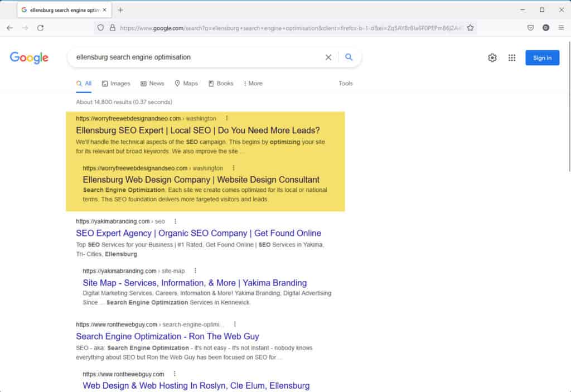Viewport: 571px width, 392px height.
Task: Open three-dot menu for yakimabranding site-map result
Action: pyautogui.click(x=195, y=270)
